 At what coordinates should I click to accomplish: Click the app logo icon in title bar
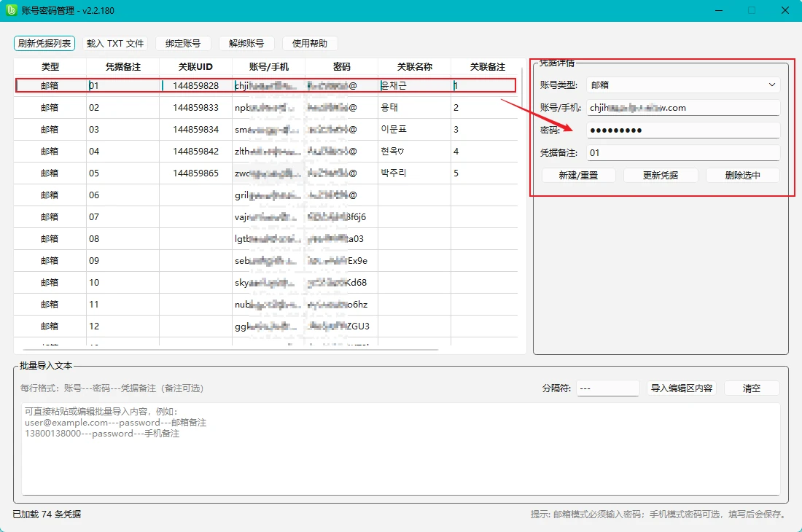tap(11, 10)
